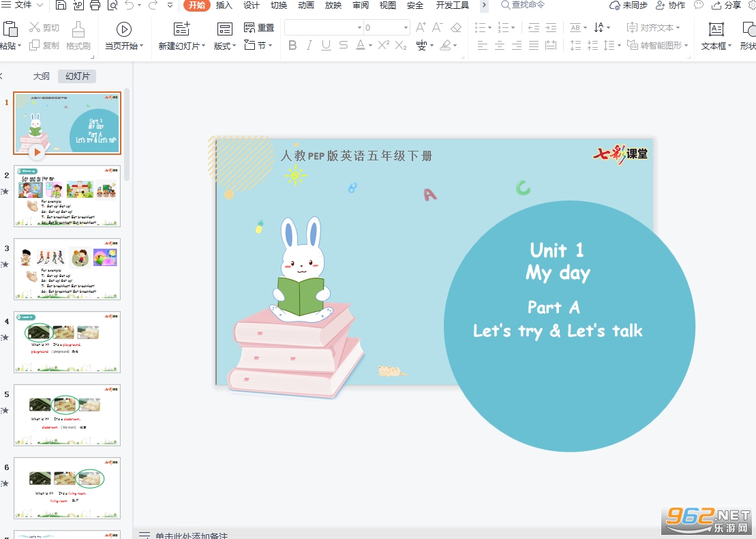Click the 分享 share button

(727, 5)
